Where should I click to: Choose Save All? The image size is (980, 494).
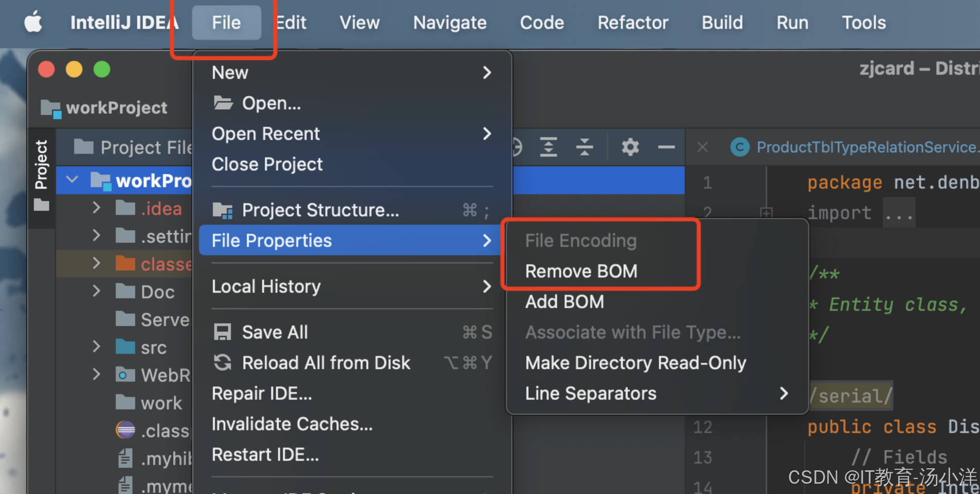click(352, 332)
